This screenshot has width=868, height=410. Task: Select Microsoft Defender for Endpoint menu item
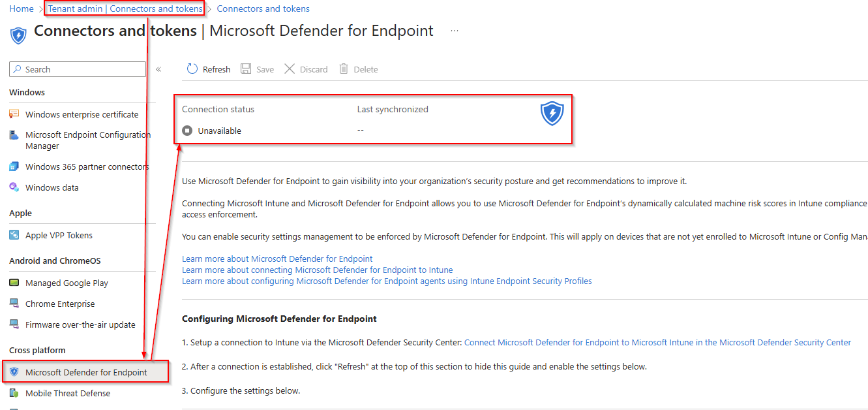point(85,372)
